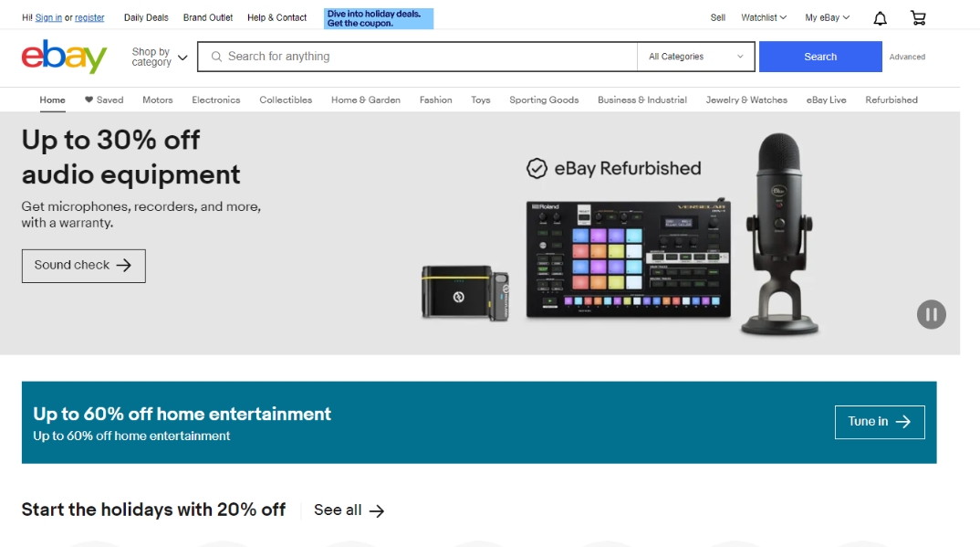The height and width of the screenshot is (547, 980).
Task: Switch to the Electronics tab
Action: [x=215, y=100]
